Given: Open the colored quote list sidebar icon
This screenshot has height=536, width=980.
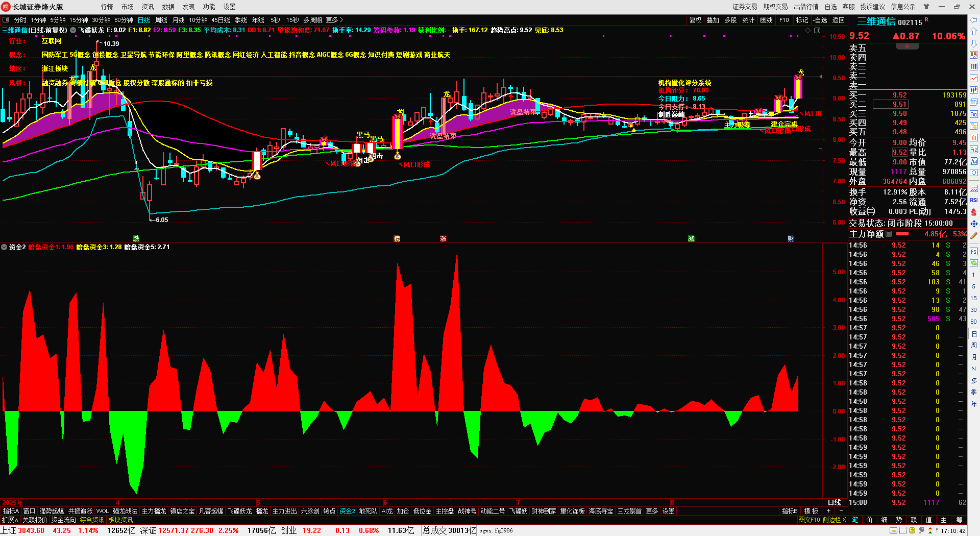Looking at the screenshot, I should pos(973,66).
